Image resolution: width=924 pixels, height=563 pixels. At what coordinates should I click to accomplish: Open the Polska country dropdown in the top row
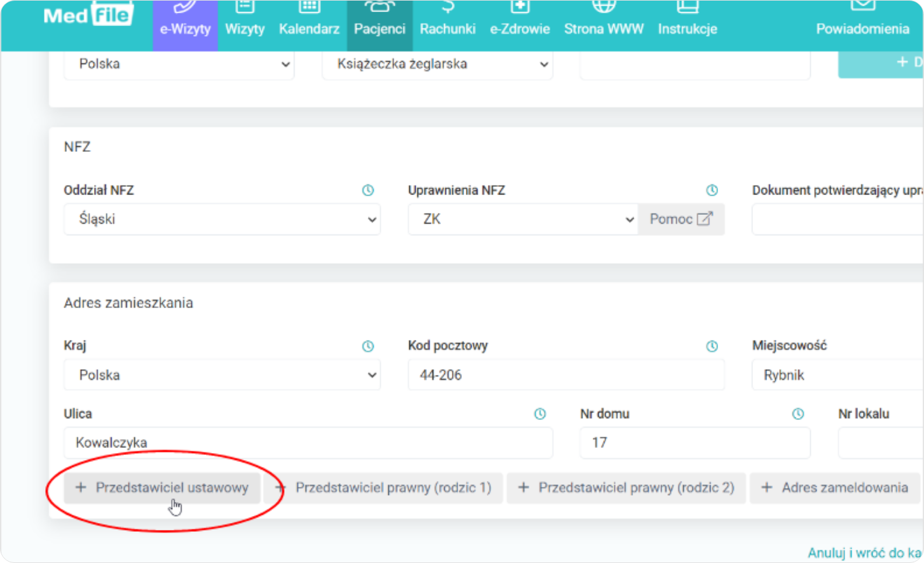click(x=179, y=64)
